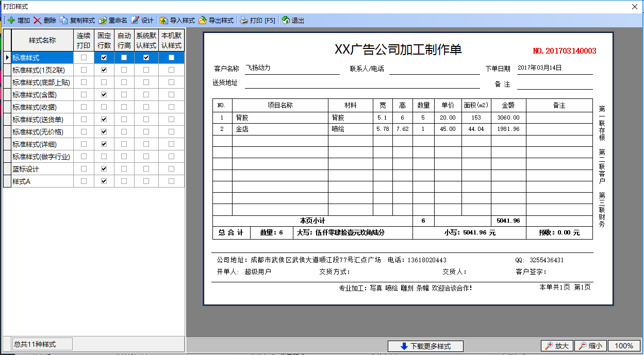
Task: Enable auto row height for 蓝标设计
Action: click(124, 169)
